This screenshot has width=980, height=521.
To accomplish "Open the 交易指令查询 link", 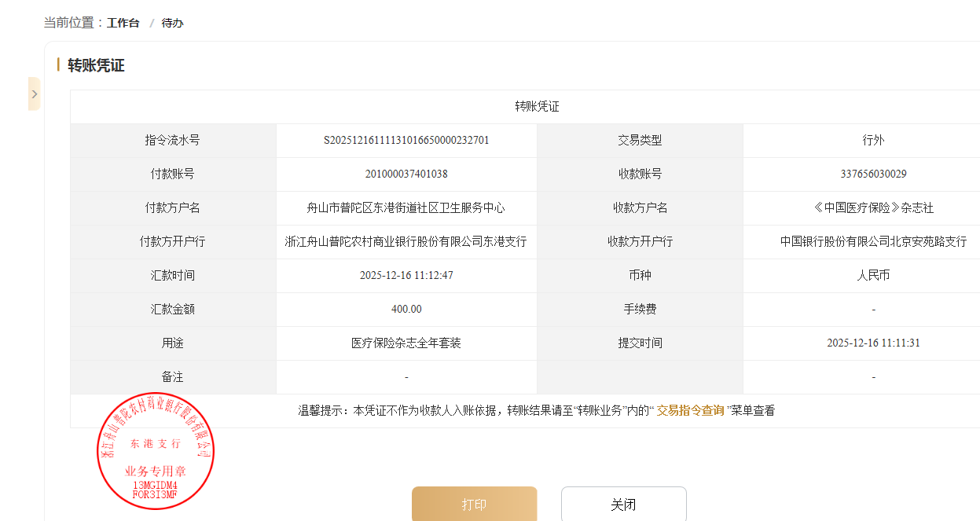I will (x=690, y=410).
